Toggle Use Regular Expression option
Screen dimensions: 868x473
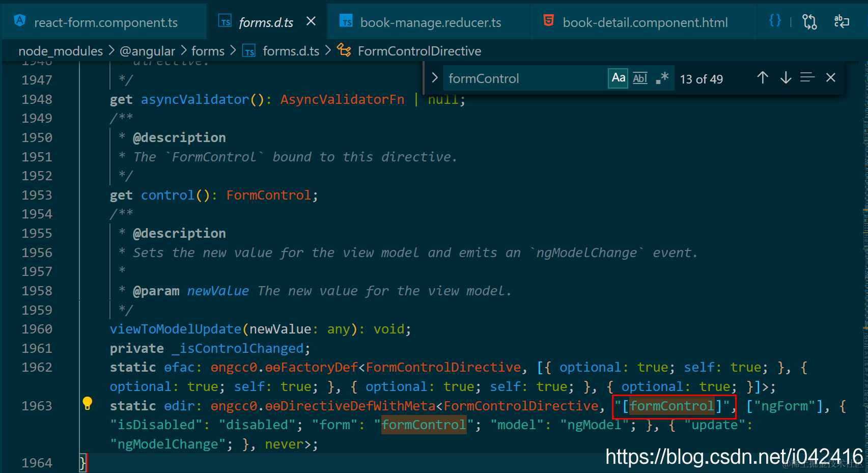click(x=662, y=78)
